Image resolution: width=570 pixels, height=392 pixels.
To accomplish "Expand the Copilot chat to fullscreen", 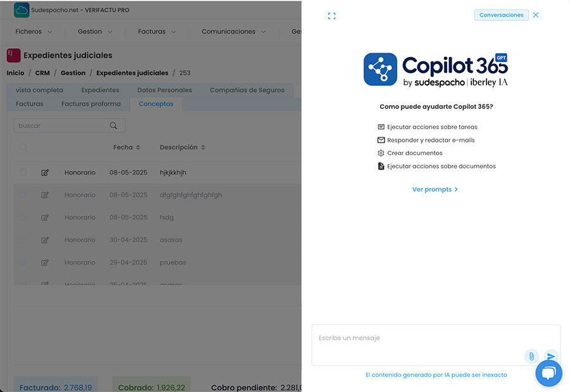I will [332, 16].
